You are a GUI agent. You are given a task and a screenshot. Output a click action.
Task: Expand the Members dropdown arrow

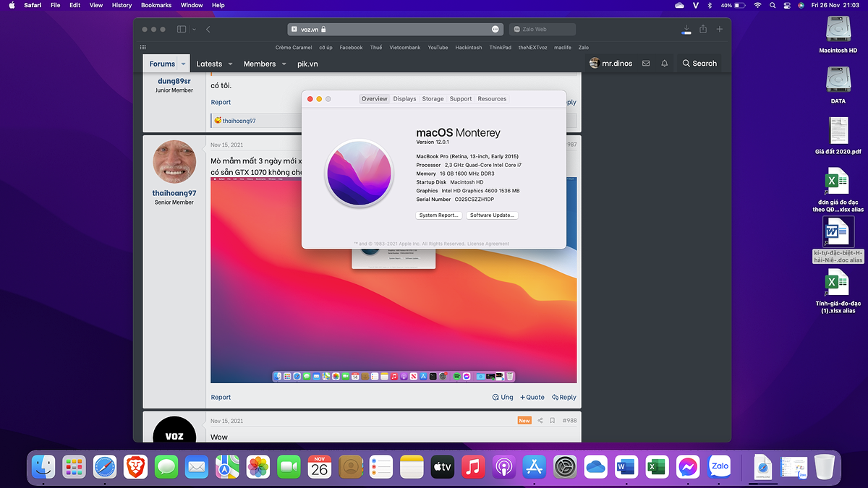pyautogui.click(x=284, y=64)
